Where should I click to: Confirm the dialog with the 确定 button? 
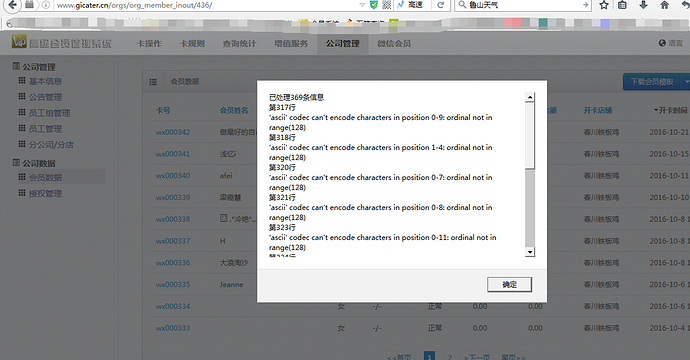pos(509,285)
